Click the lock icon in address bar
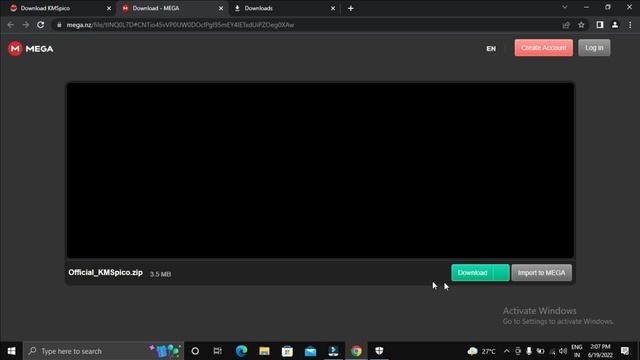This screenshot has width=640, height=360. click(x=59, y=25)
